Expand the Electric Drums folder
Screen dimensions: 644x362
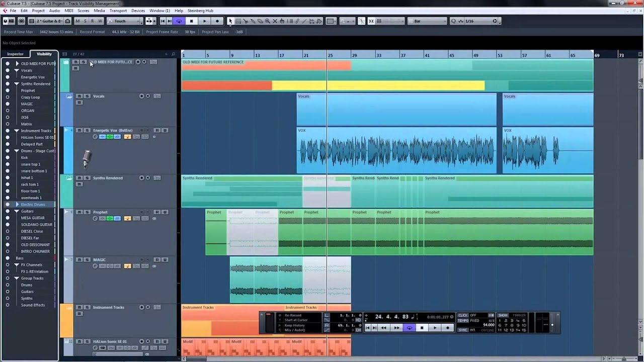point(17,205)
